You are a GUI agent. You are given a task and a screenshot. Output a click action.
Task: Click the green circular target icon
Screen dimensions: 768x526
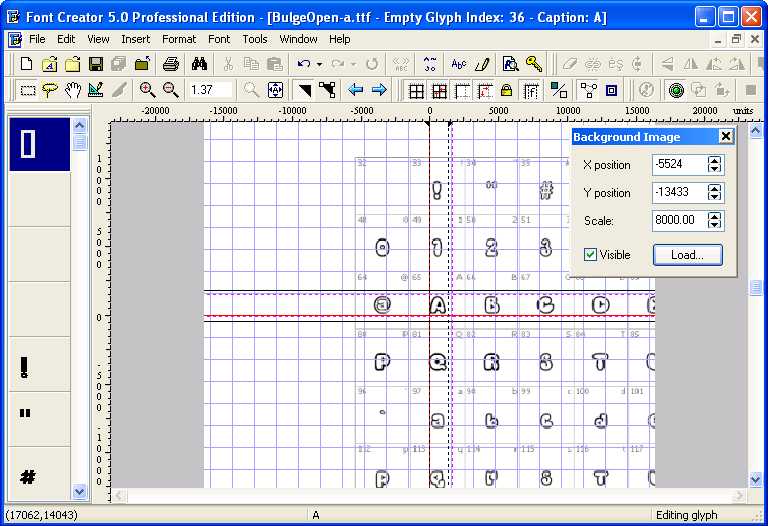(676, 90)
